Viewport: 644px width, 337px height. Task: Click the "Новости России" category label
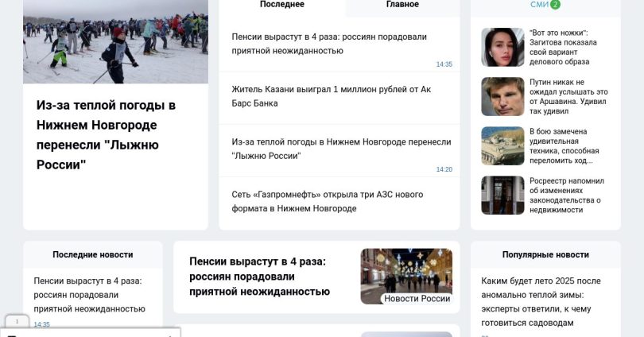(x=417, y=299)
